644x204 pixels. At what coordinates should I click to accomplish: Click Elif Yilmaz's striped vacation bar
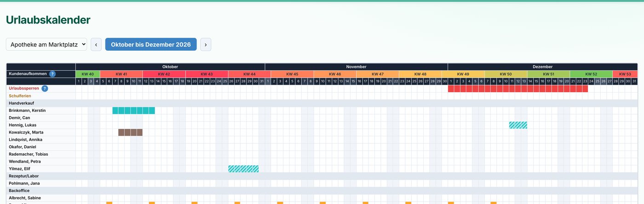point(243,169)
